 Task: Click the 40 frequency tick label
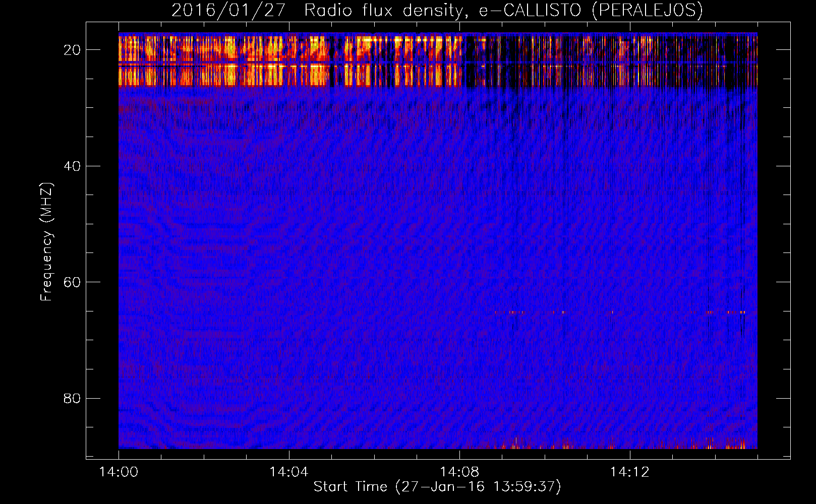73,166
